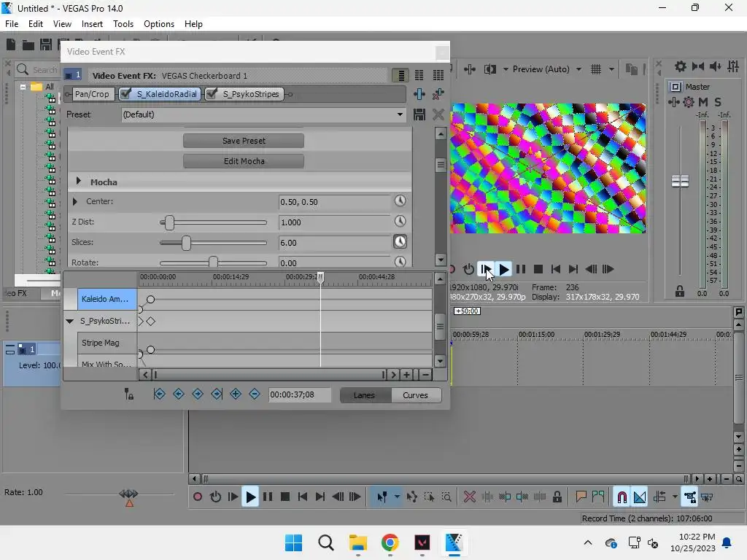Screen dimensions: 747x560
Task: Open Chrome from the taskbar
Action: 390,542
